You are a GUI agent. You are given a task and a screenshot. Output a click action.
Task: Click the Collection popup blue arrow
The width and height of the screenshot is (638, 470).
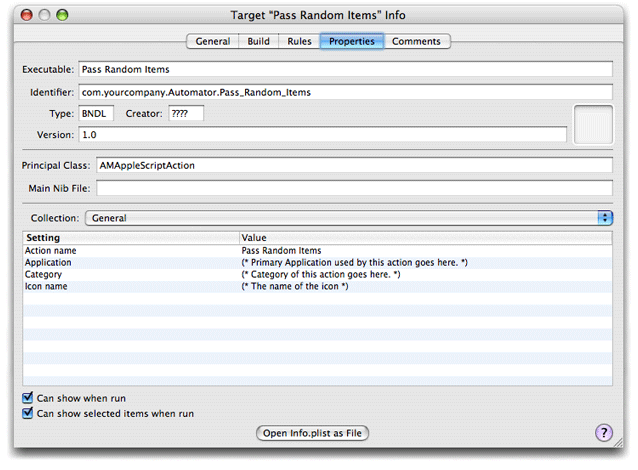pyautogui.click(x=605, y=217)
